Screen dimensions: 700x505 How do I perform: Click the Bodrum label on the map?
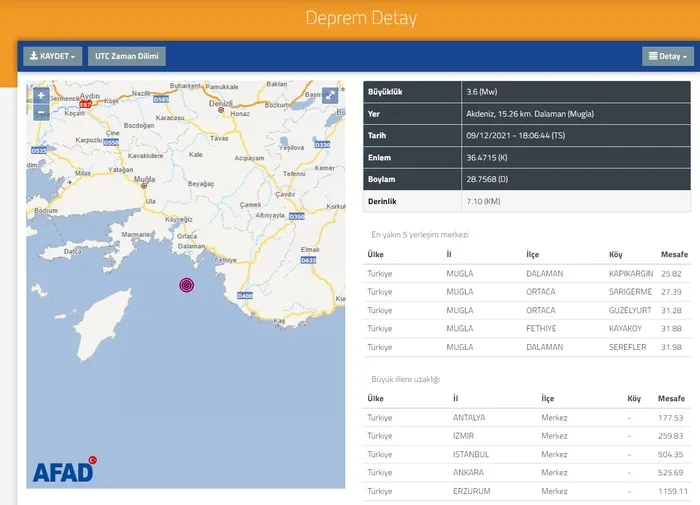[46, 210]
